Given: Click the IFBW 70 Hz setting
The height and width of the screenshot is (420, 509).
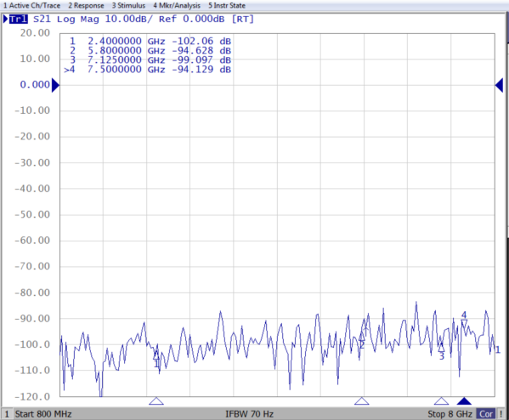Looking at the screenshot, I should coord(249,414).
